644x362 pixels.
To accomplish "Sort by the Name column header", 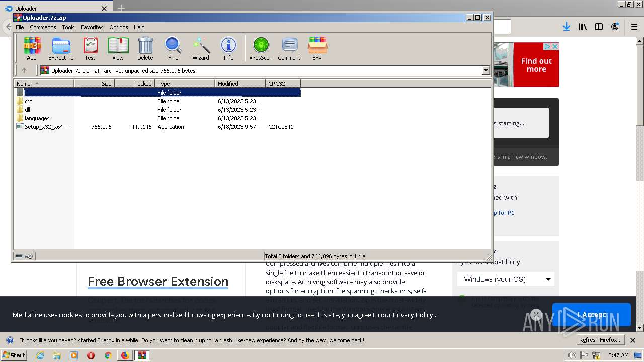I will (x=44, y=83).
